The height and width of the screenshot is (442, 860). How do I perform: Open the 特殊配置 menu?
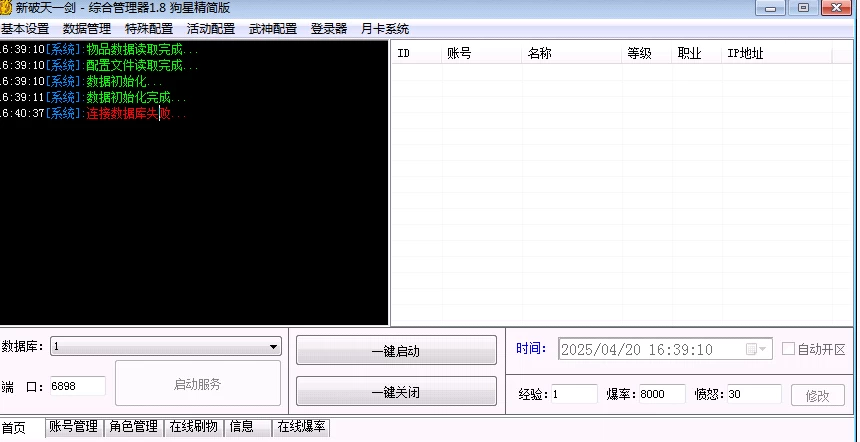click(149, 29)
